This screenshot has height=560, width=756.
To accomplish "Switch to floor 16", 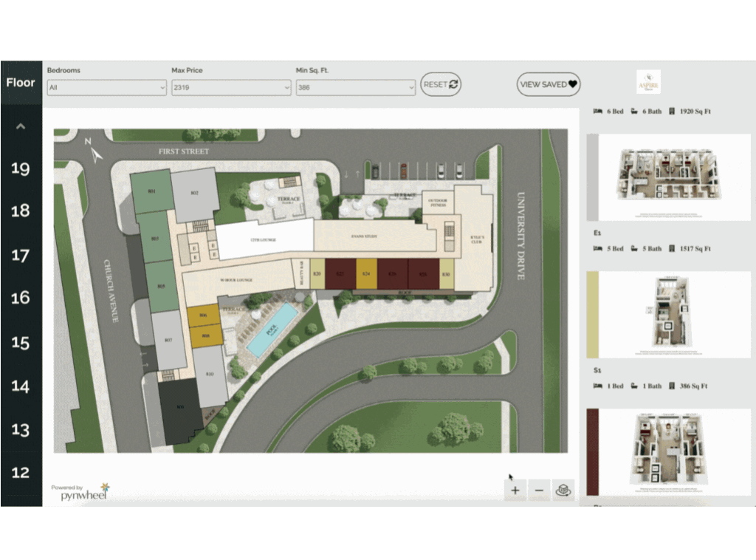I will [21, 298].
